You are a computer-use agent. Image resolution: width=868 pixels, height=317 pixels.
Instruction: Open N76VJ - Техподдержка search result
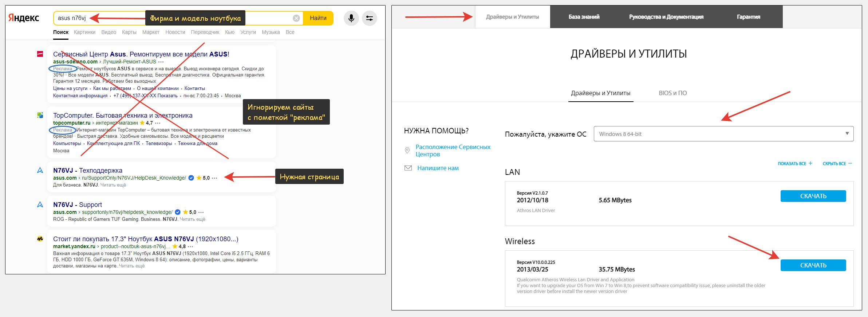[88, 171]
